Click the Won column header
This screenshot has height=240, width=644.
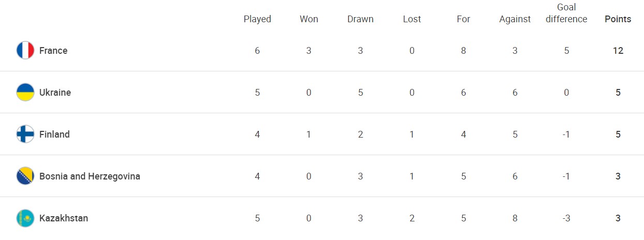pos(309,19)
